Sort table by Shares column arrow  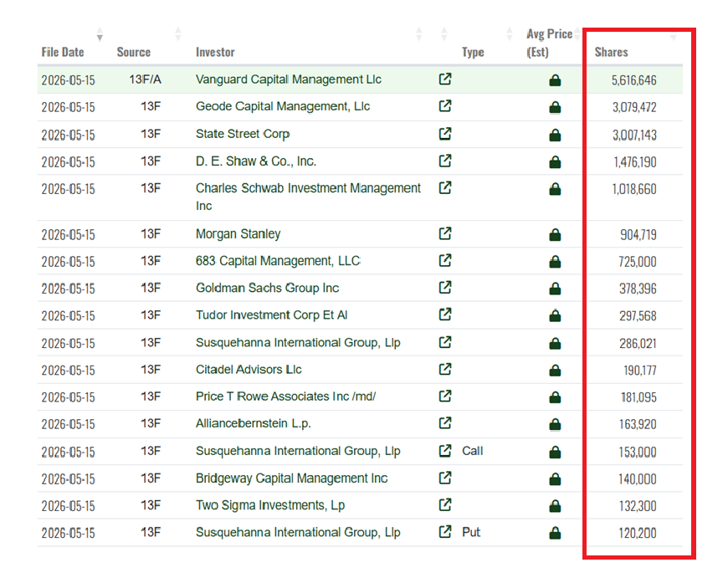(674, 36)
